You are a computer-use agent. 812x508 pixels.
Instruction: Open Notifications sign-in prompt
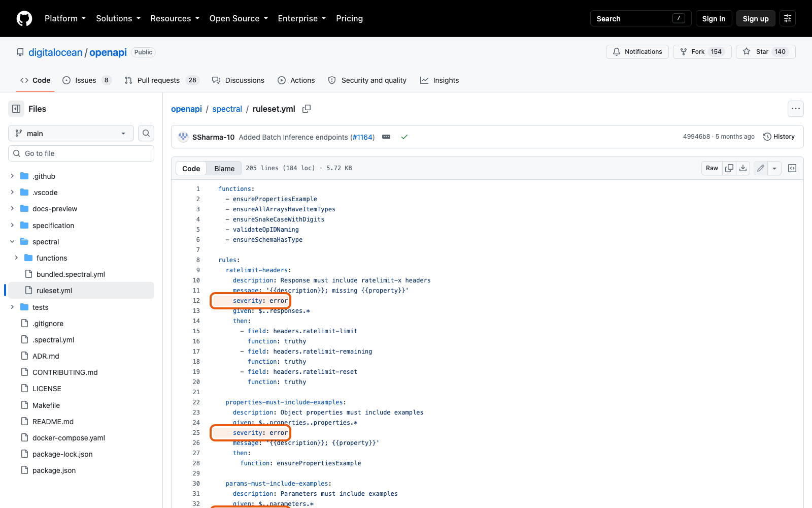pyautogui.click(x=637, y=52)
